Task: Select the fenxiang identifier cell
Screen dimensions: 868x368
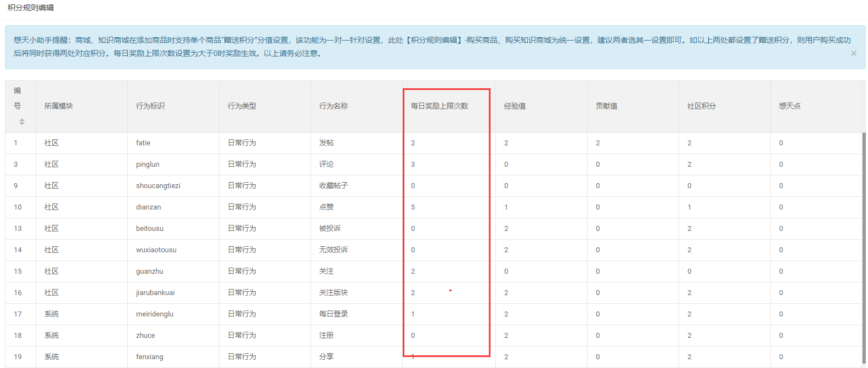Action: [173, 356]
